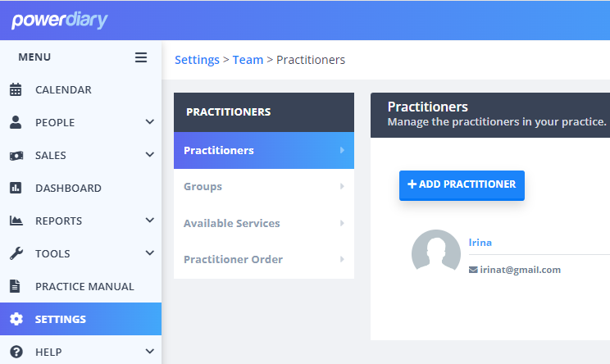Open Irina's practitioner profile link

click(480, 243)
